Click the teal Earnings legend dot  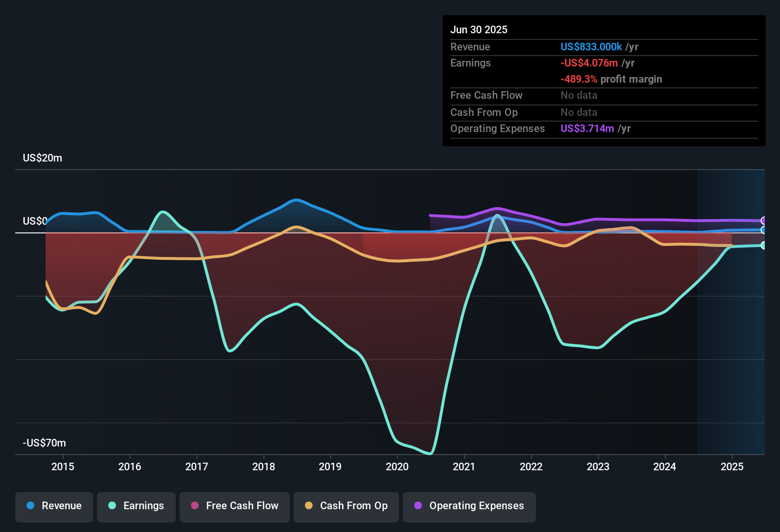coord(112,506)
